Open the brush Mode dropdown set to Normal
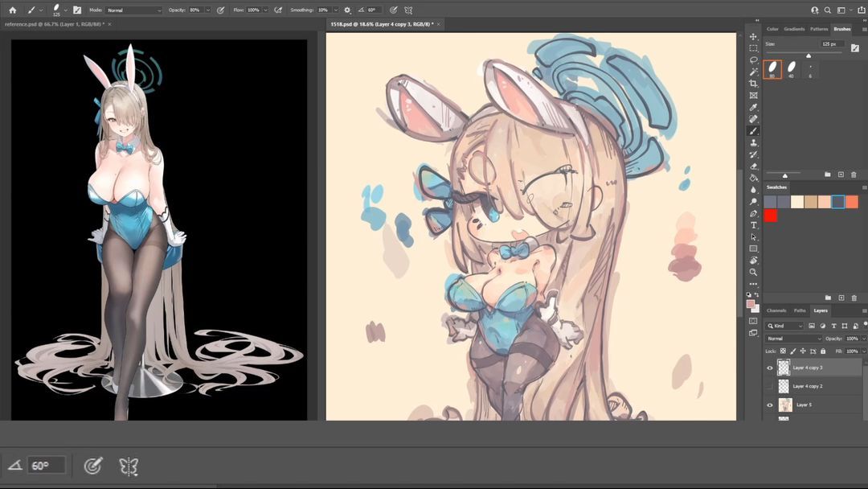The image size is (868, 489). tap(133, 10)
